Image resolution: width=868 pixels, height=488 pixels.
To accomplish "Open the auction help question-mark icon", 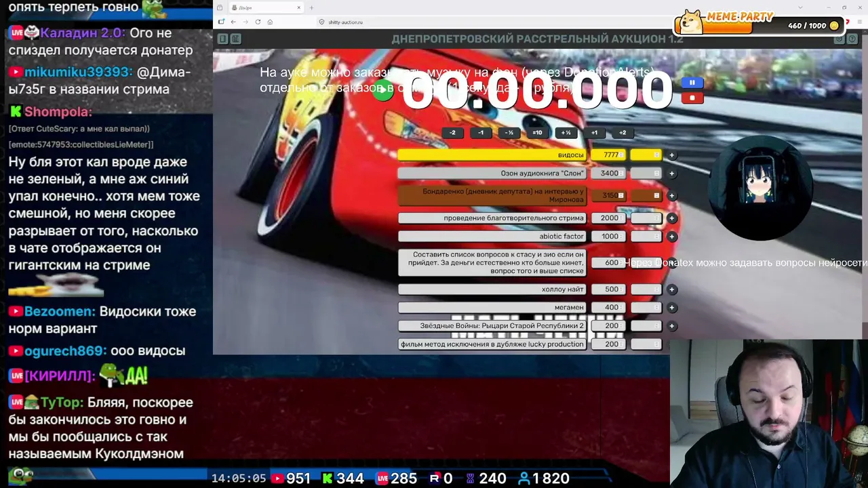I will (852, 39).
